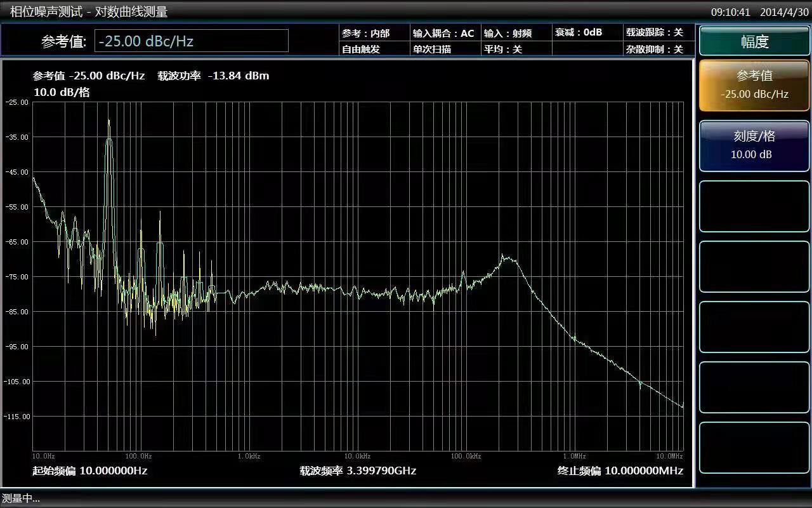Click the 起始频偏 10.000000Hz label
The height and width of the screenshot is (508, 812).
tap(90, 471)
